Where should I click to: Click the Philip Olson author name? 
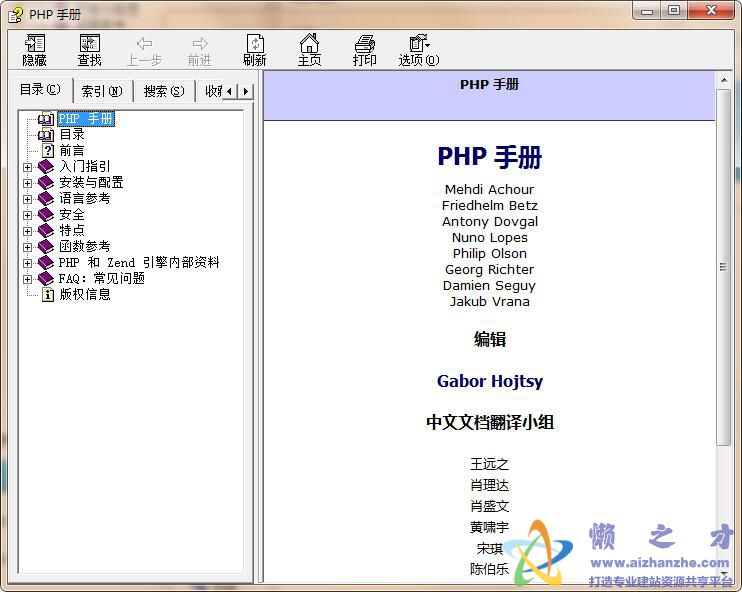coord(489,254)
